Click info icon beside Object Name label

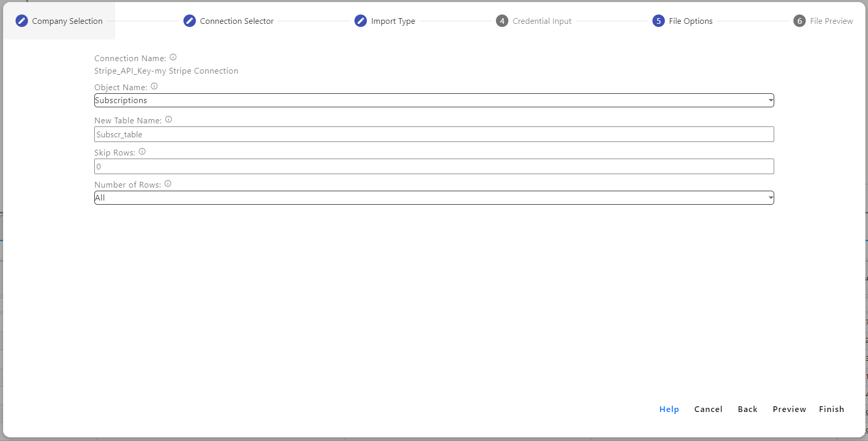coord(154,87)
